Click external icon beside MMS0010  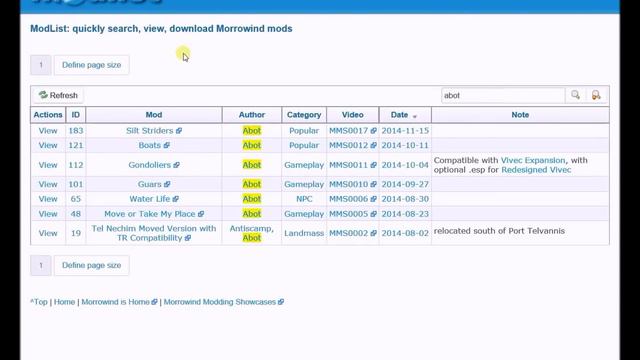tap(373, 184)
